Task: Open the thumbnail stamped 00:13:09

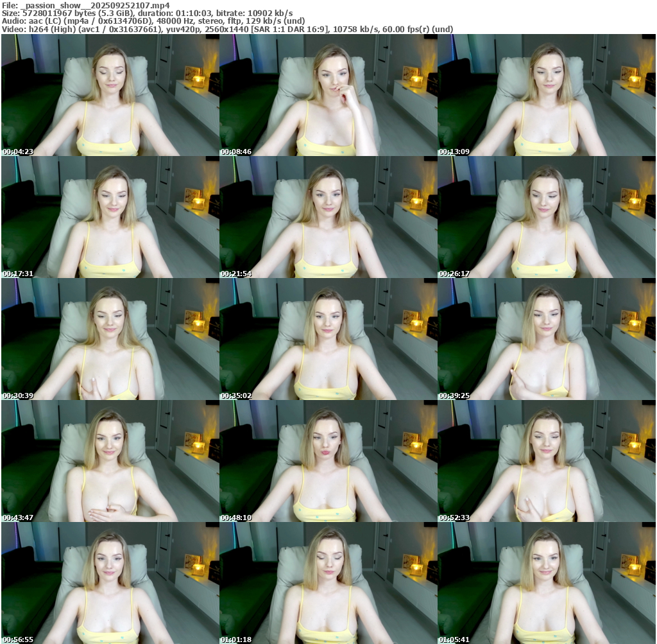Action: point(547,95)
